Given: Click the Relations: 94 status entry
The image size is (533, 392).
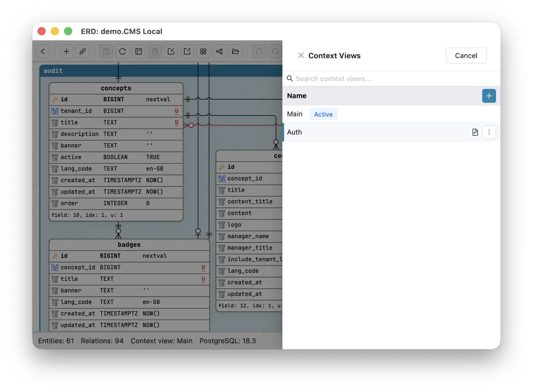Looking at the screenshot, I should (102, 341).
